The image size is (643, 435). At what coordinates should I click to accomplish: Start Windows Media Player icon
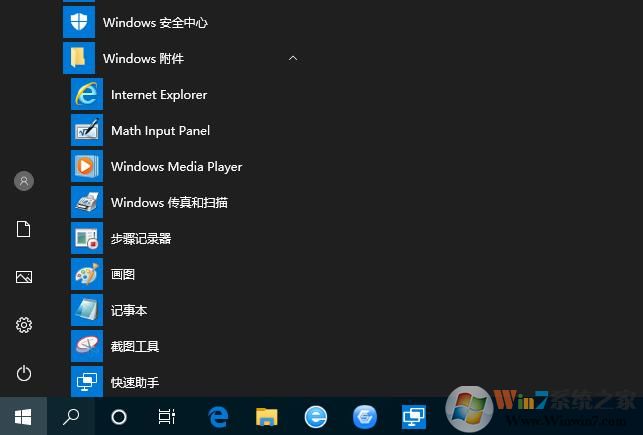pos(87,166)
